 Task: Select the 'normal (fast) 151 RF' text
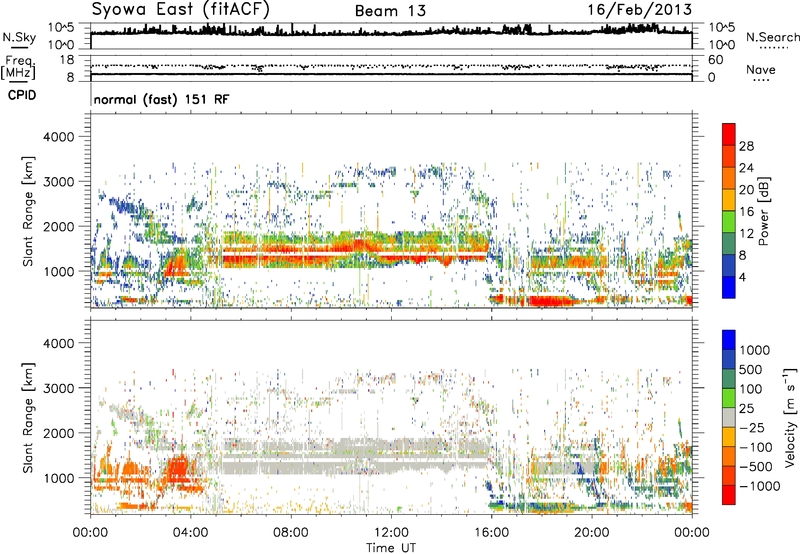[x=161, y=99]
